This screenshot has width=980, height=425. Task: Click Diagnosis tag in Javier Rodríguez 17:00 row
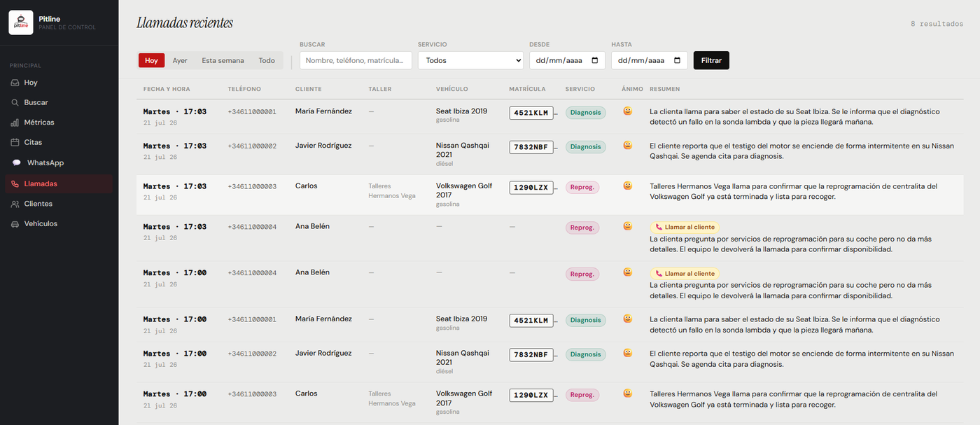click(x=585, y=354)
